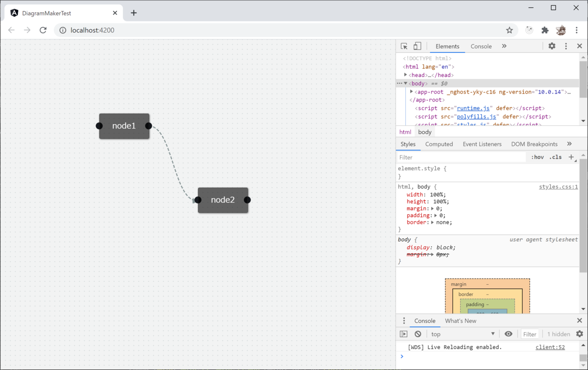Open DevTools customize three-dot menu
This screenshot has width=588, height=370.
tap(566, 46)
